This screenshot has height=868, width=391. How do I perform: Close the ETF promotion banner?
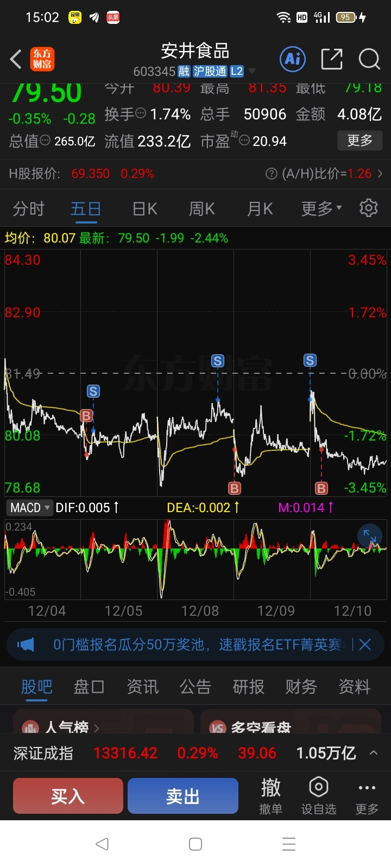tap(365, 644)
